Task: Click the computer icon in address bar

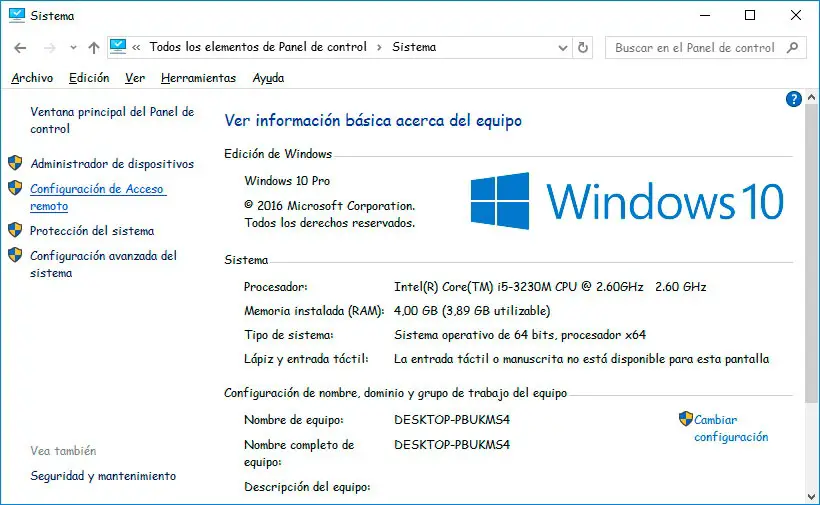Action: coord(118,47)
